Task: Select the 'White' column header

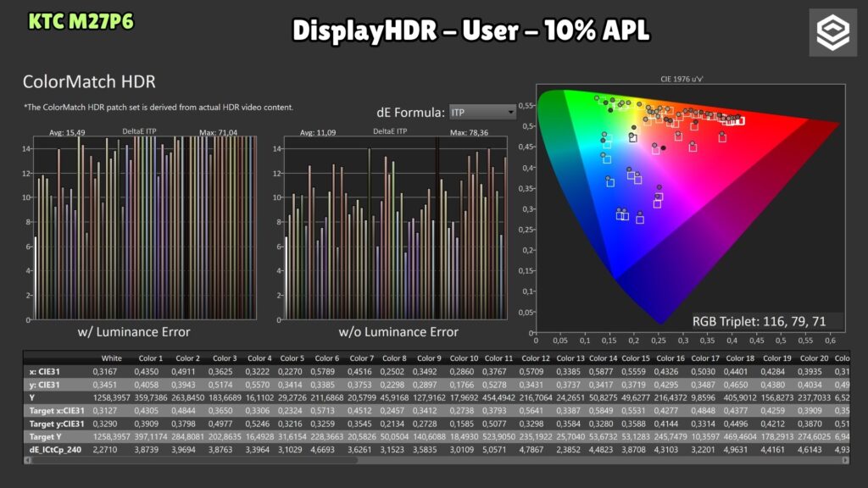Action: (111, 358)
